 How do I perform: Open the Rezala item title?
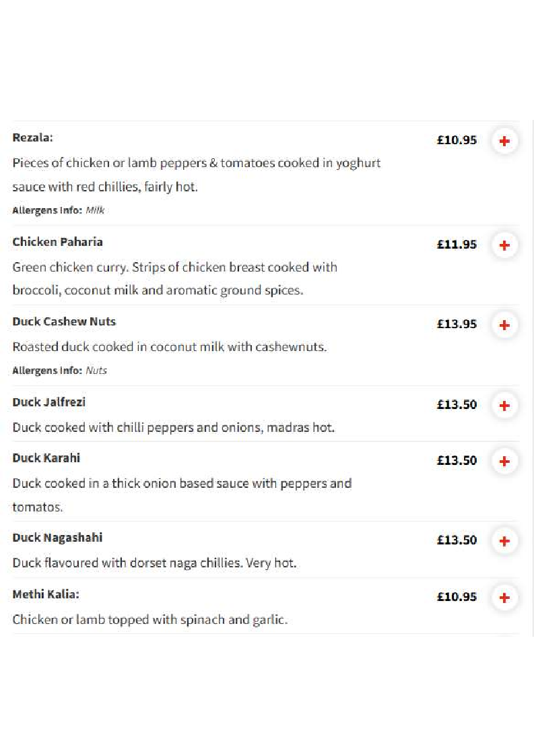33,138
